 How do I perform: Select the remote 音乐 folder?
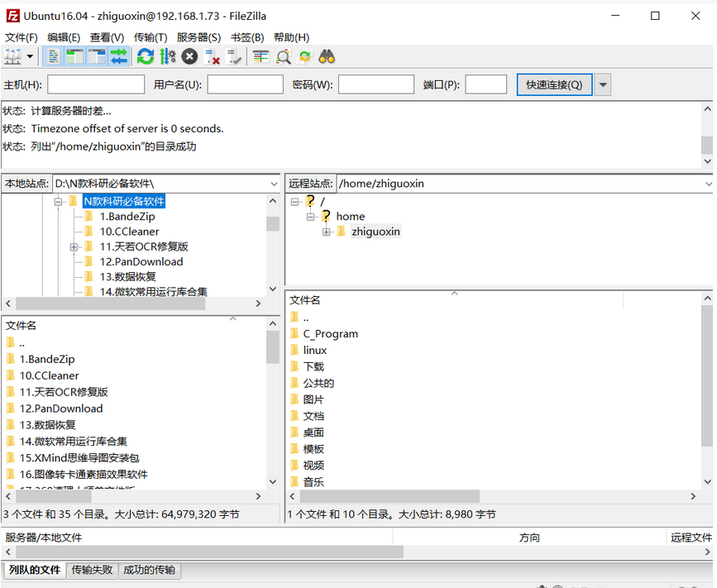(x=313, y=482)
